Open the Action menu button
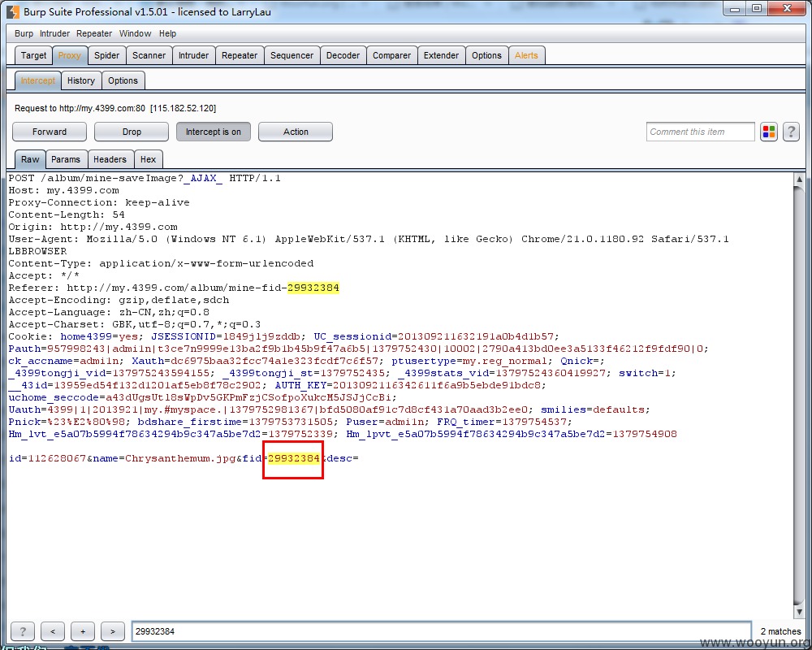This screenshot has height=650, width=812. [x=296, y=132]
